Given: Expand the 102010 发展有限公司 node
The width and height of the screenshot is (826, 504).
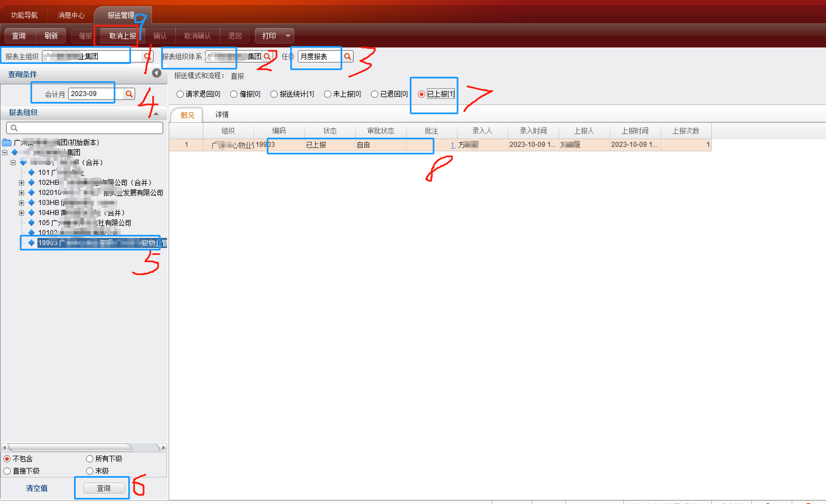Looking at the screenshot, I should [22, 193].
